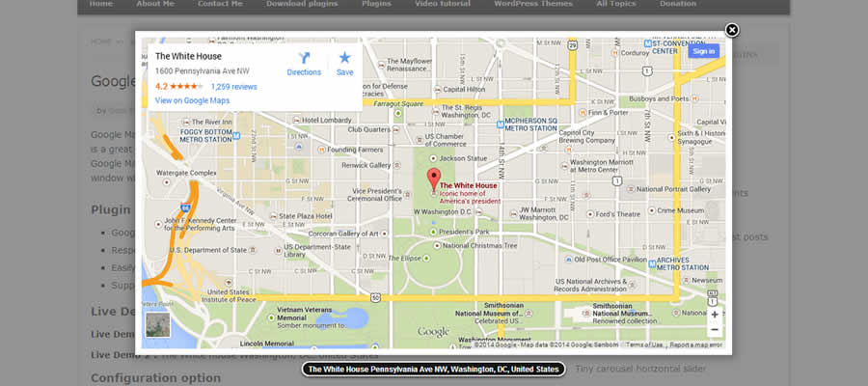Image resolution: width=868 pixels, height=386 pixels.
Task: Click the Directions arrow icon
Action: pos(304,58)
